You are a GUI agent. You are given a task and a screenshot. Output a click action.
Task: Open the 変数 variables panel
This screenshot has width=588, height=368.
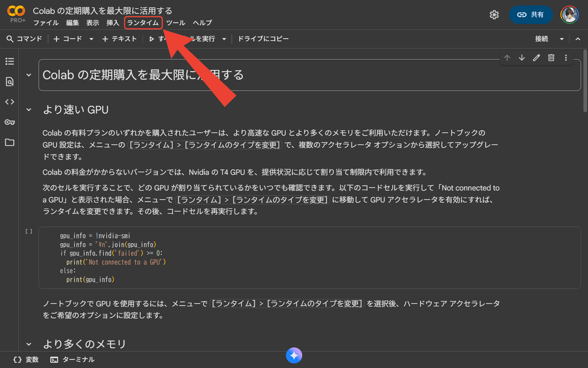click(x=26, y=360)
